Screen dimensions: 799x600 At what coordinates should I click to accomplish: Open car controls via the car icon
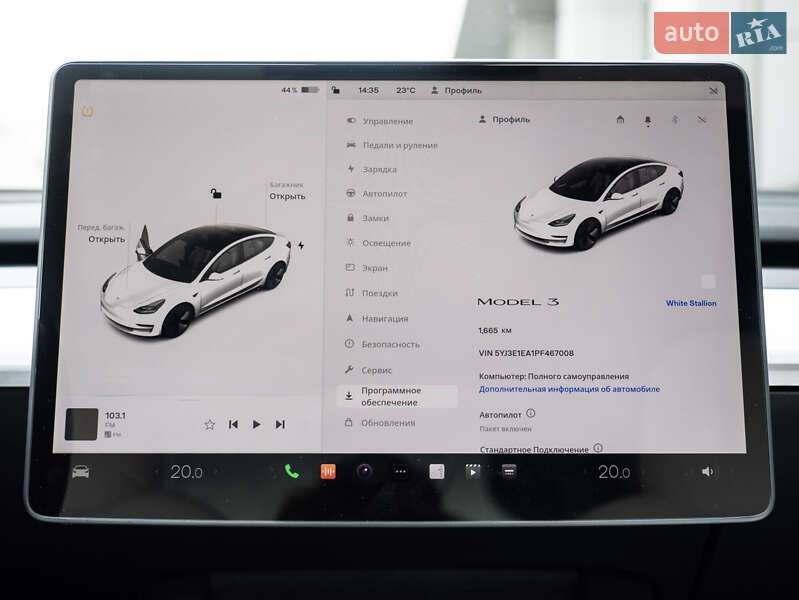tap(81, 472)
